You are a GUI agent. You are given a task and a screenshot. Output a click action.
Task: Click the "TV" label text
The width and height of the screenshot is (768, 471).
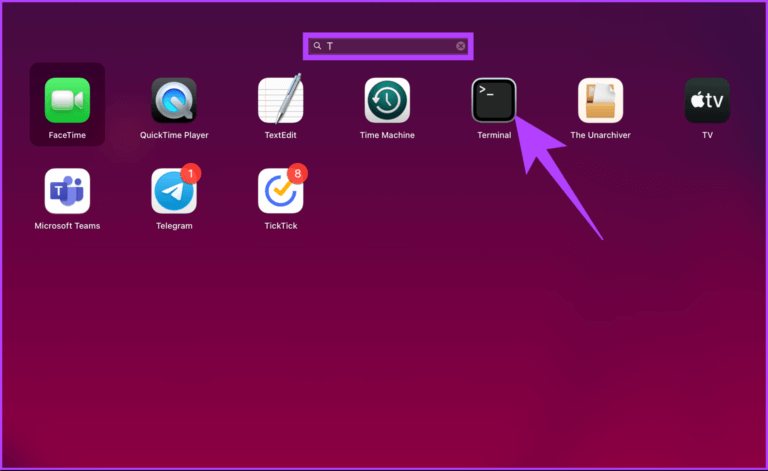pyautogui.click(x=707, y=135)
